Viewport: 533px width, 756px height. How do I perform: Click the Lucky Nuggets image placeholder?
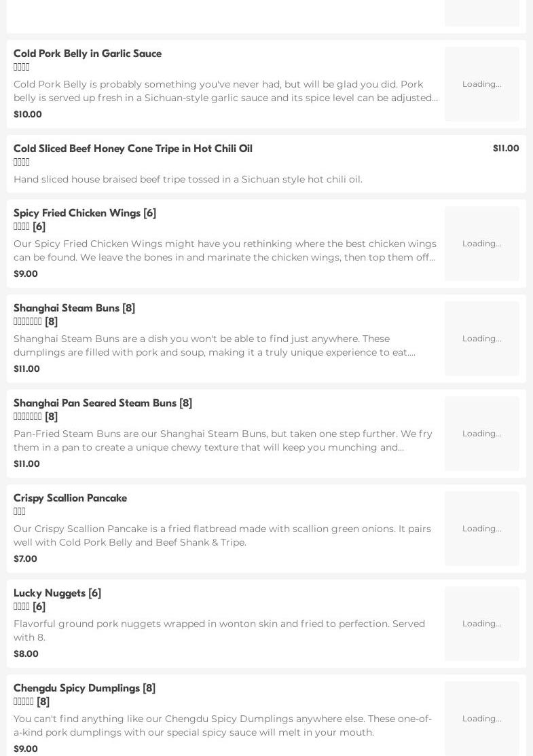coord(481,624)
